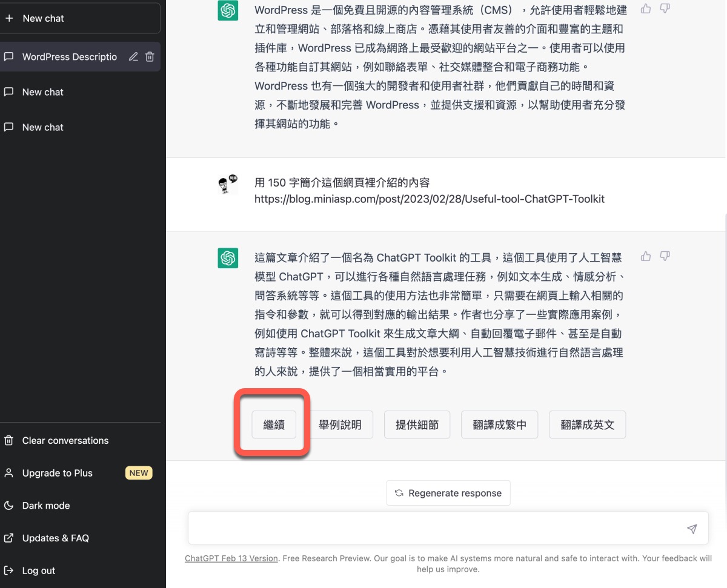Image resolution: width=727 pixels, height=588 pixels.
Task: Click the 舉例說明 quick reply button
Action: (x=340, y=424)
